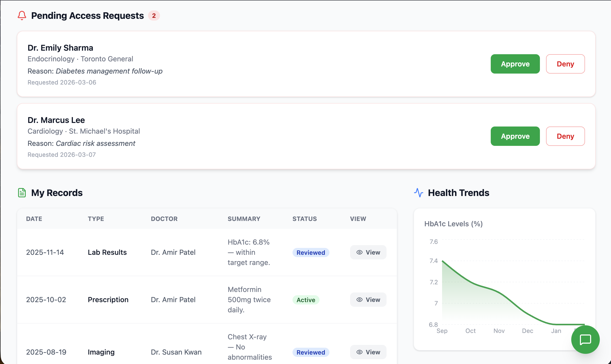Screen dimensions: 611x364
Task: Click the red notification bell icon
Action: click(22, 16)
